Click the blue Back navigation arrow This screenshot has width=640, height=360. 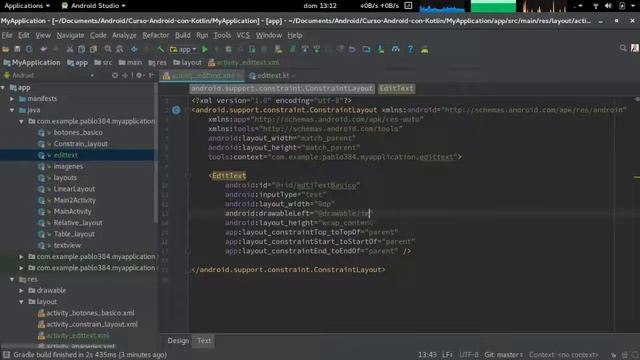(134, 49)
